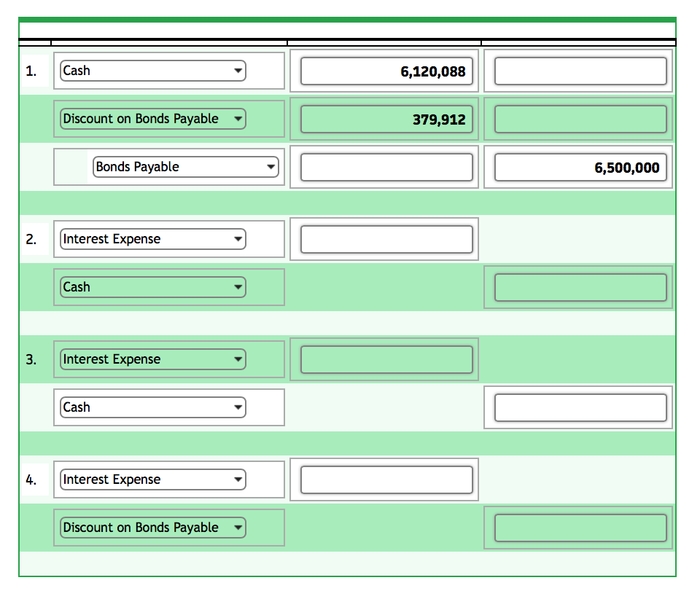
Task: Click the empty credit field beside Cash in entry 1
Action: [x=580, y=71]
